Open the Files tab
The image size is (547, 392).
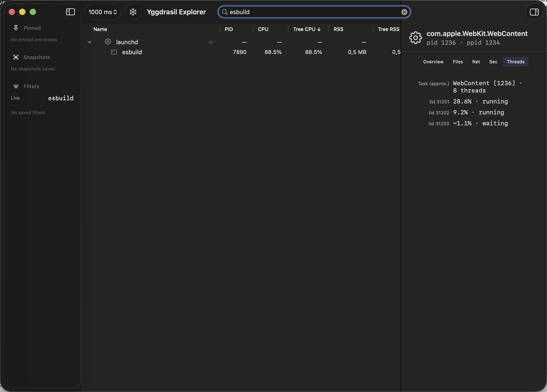tap(457, 62)
